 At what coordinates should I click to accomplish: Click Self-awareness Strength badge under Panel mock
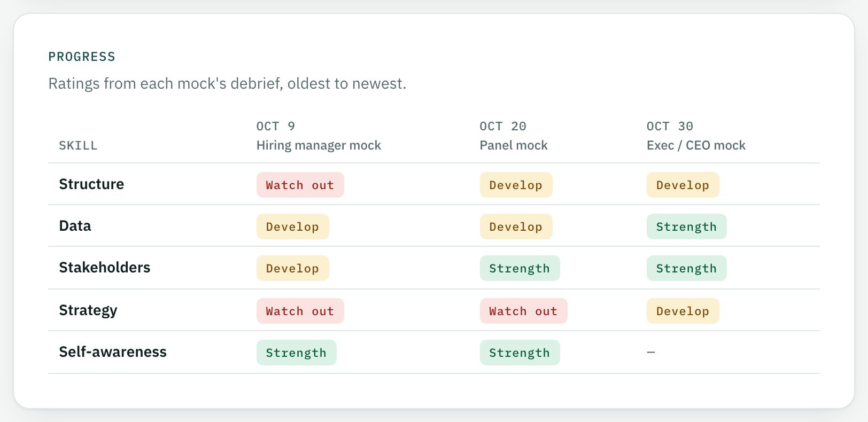pyautogui.click(x=520, y=353)
